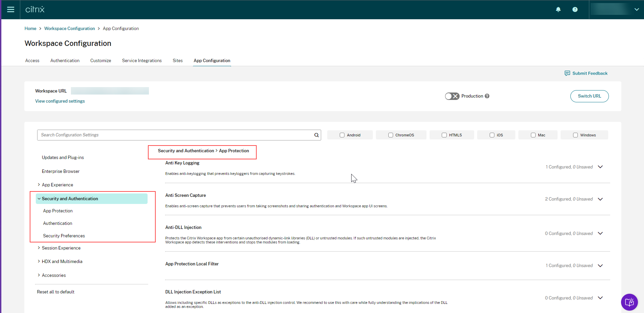Open the Service Integrations tab
Screen dimensions: 644x313
(x=142, y=61)
